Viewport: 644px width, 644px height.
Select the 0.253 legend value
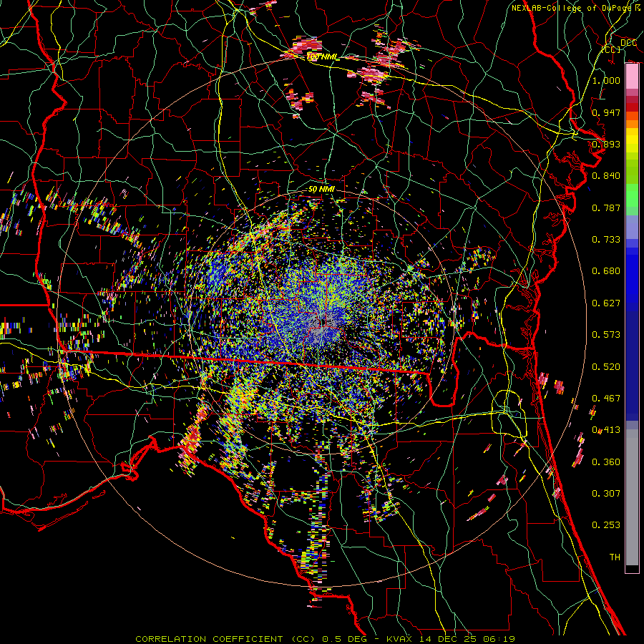tap(606, 525)
